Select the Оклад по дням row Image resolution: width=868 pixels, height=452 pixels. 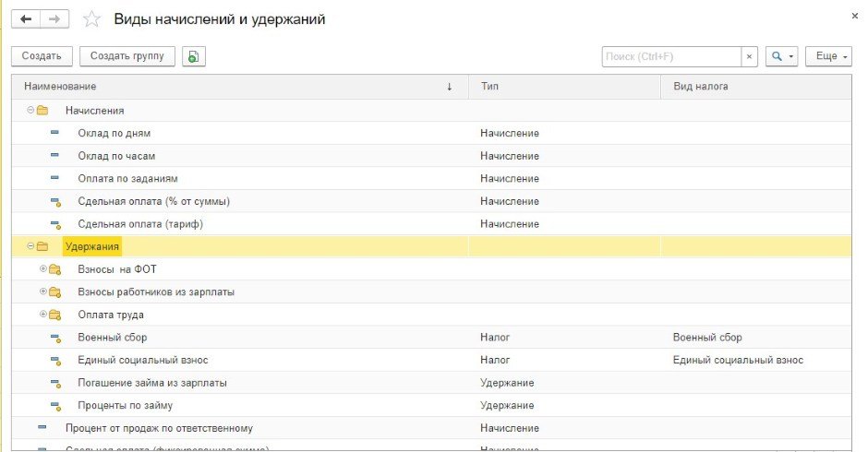[x=432, y=134]
